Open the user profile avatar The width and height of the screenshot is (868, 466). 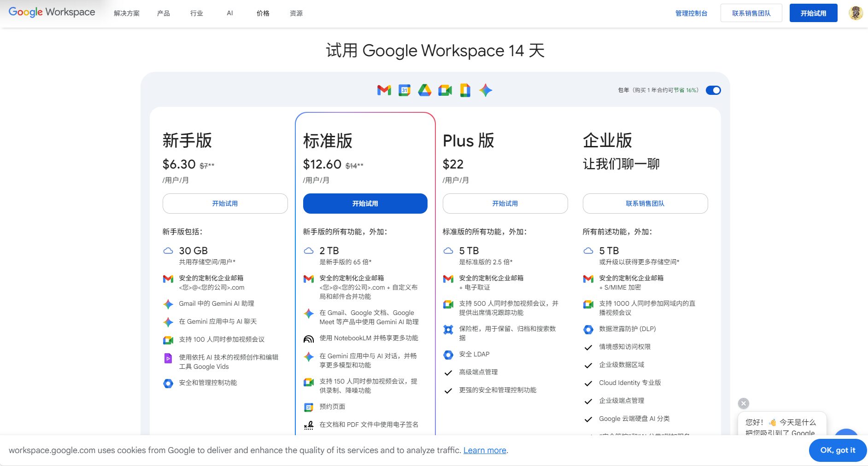click(x=856, y=13)
